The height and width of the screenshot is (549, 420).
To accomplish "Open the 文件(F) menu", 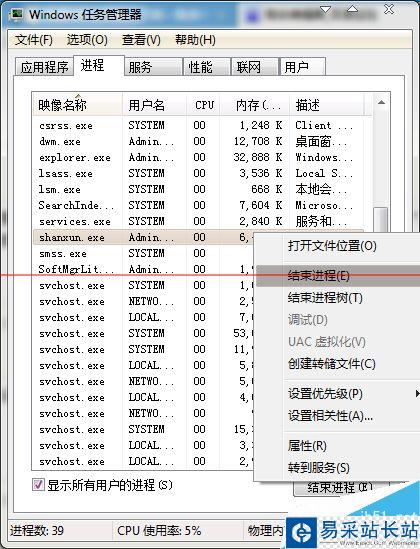I will [34, 40].
